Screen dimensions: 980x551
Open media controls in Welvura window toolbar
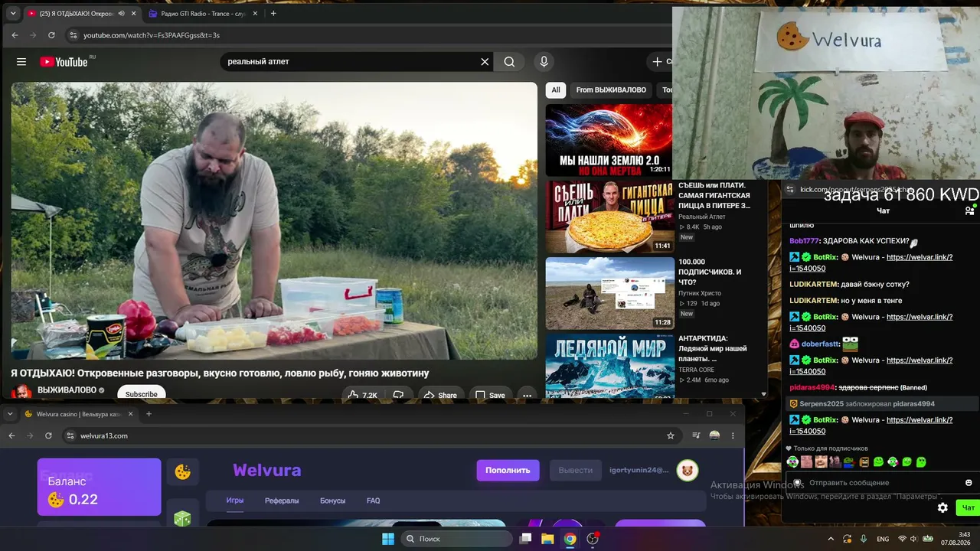(696, 435)
